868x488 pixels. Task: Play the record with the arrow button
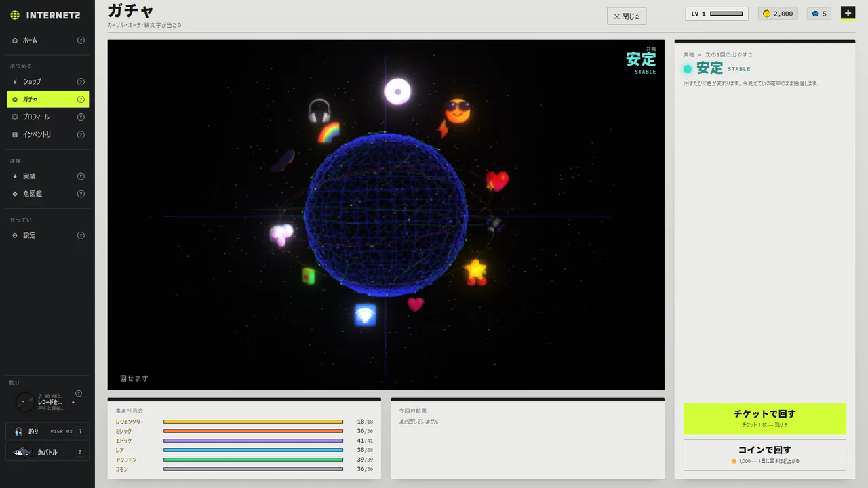pos(73,402)
